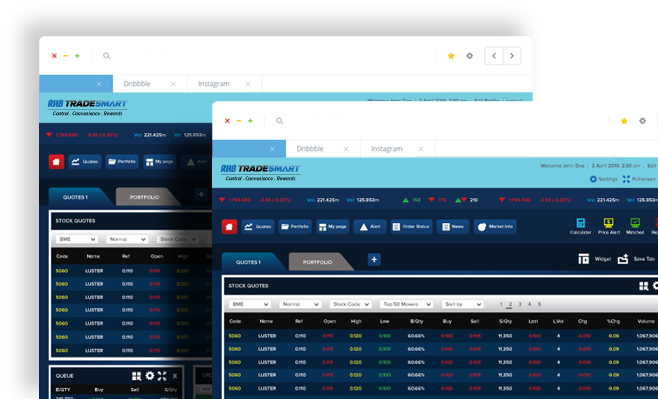Open Settings via the blue gear icon

(593, 179)
